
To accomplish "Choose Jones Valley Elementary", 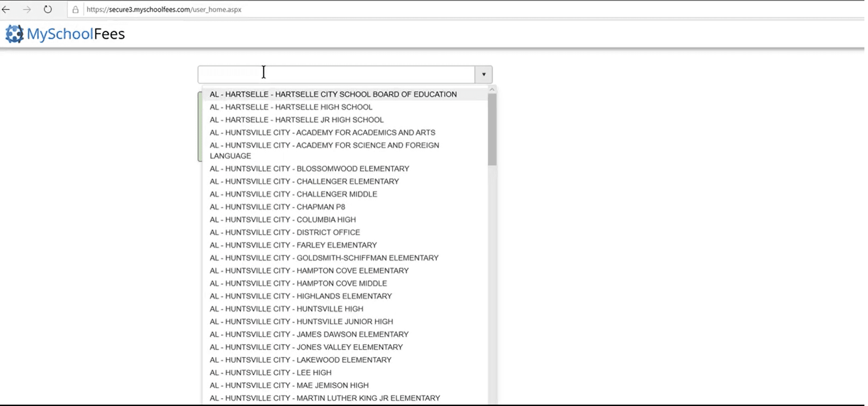I will click(345, 347).
